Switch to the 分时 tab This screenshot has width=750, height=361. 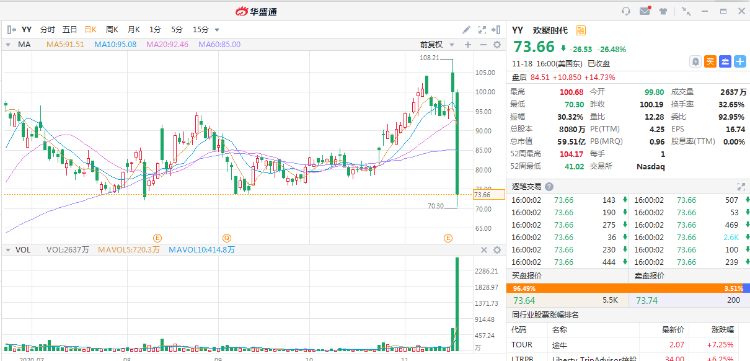47,30
